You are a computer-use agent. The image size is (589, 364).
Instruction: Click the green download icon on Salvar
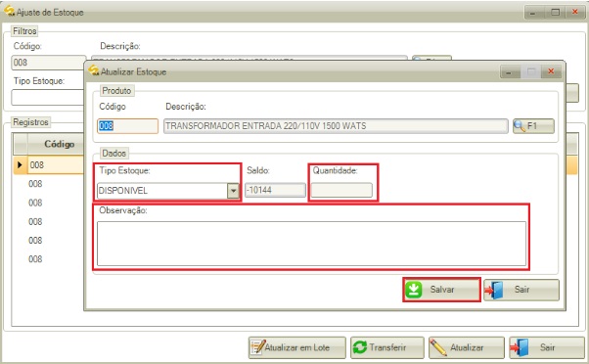point(414,290)
